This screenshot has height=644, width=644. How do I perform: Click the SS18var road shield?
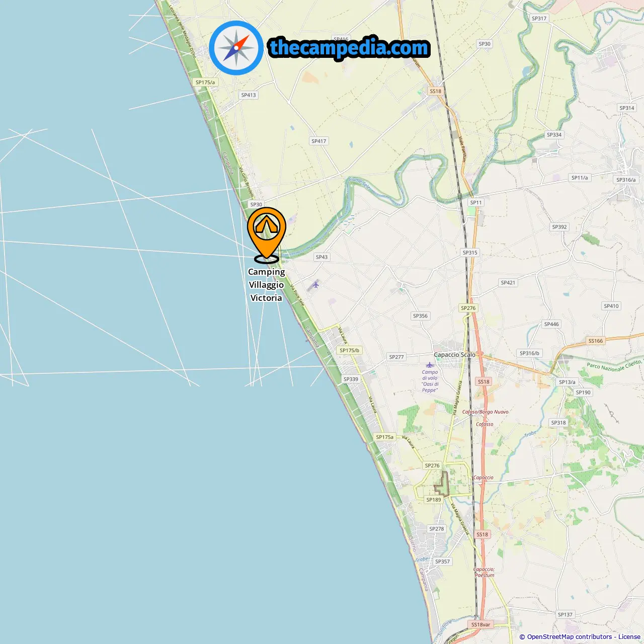pos(480,624)
